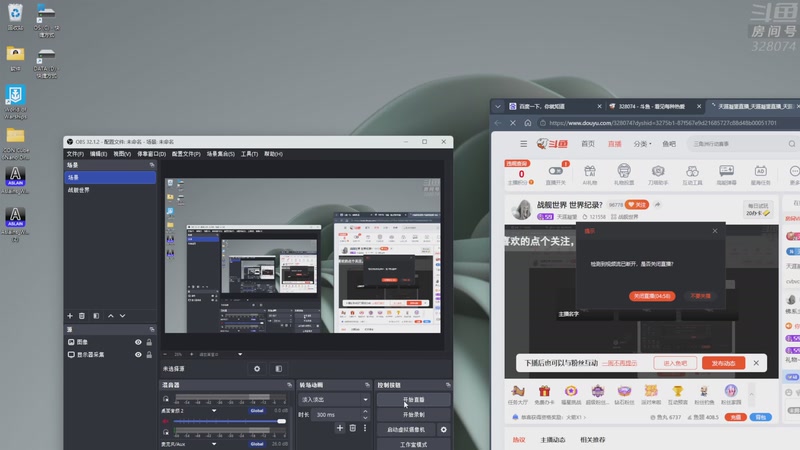Switch to the 328074 斗鱼 browser tab
The width and height of the screenshot is (800, 450).
click(x=655, y=107)
